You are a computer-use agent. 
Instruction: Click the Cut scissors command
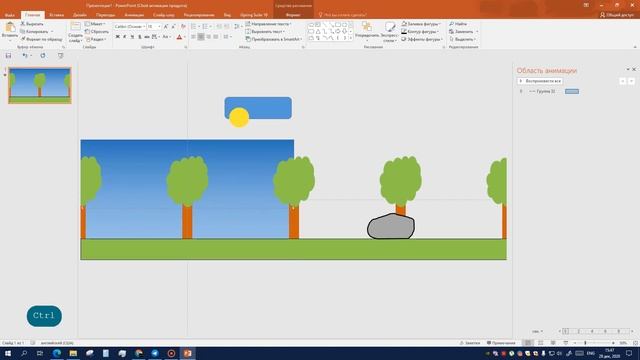tap(32, 24)
